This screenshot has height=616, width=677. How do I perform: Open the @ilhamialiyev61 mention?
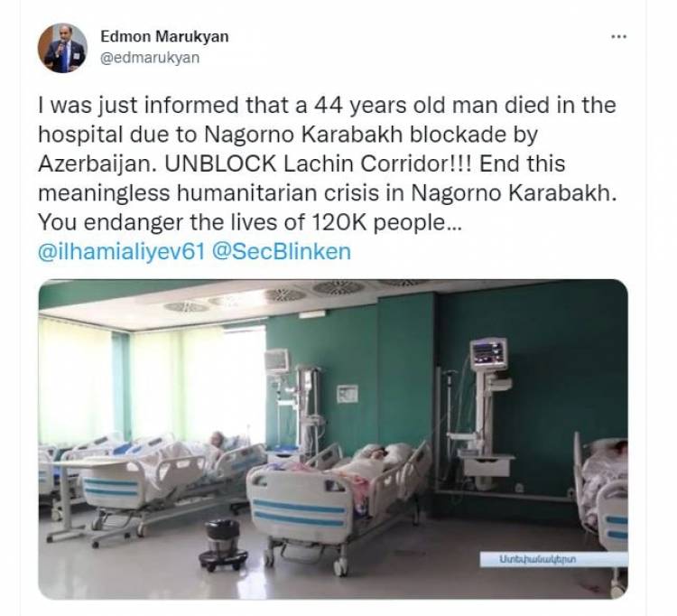point(121,251)
